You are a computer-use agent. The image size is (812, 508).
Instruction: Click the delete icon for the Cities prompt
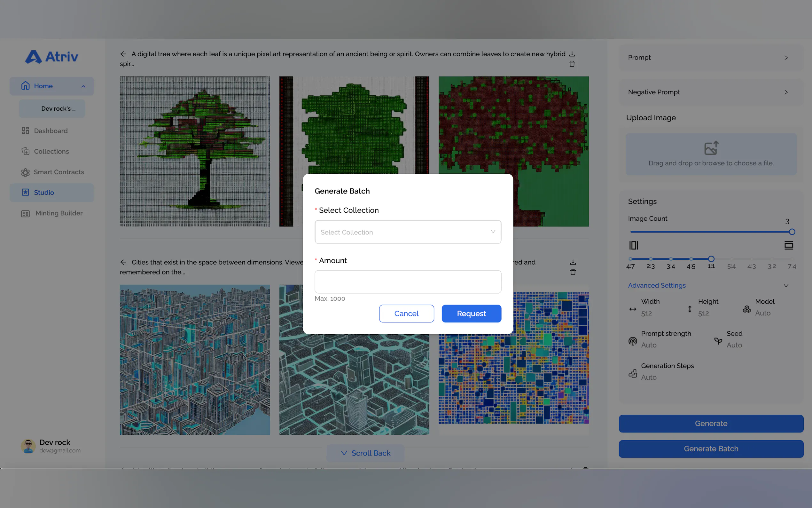click(573, 272)
